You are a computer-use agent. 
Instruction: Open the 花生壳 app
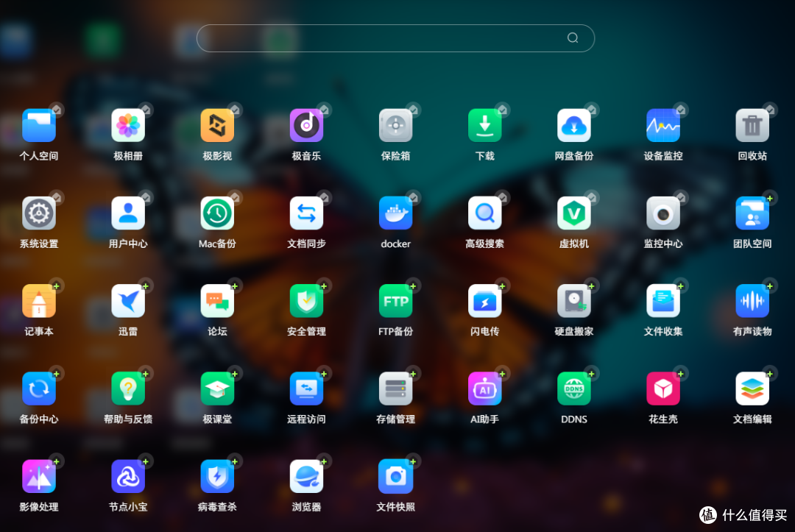click(x=662, y=389)
